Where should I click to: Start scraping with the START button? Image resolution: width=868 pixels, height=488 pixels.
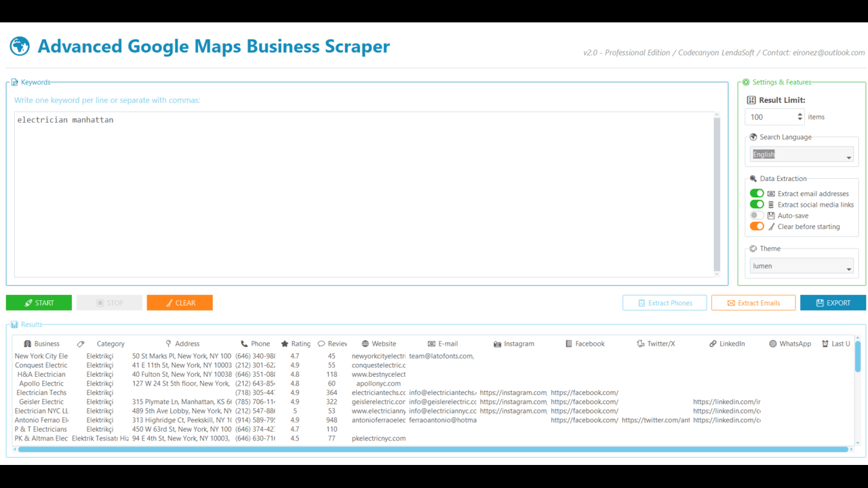coord(39,303)
